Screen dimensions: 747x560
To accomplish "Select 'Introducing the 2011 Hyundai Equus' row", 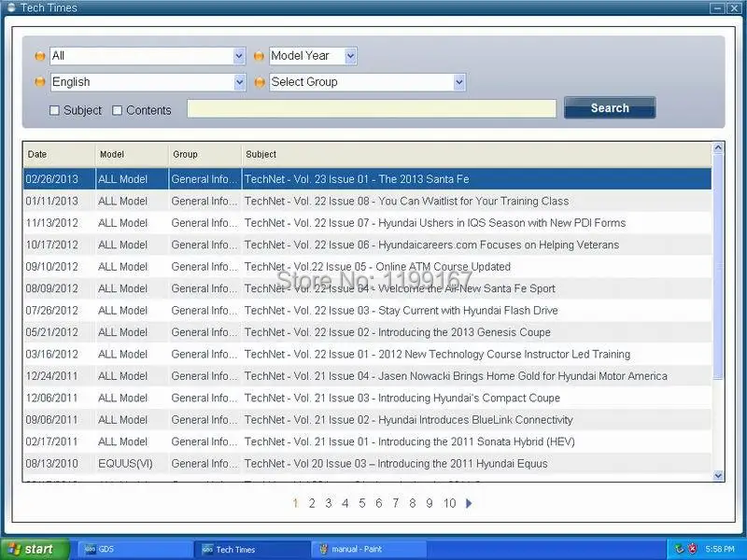I will pos(367,463).
